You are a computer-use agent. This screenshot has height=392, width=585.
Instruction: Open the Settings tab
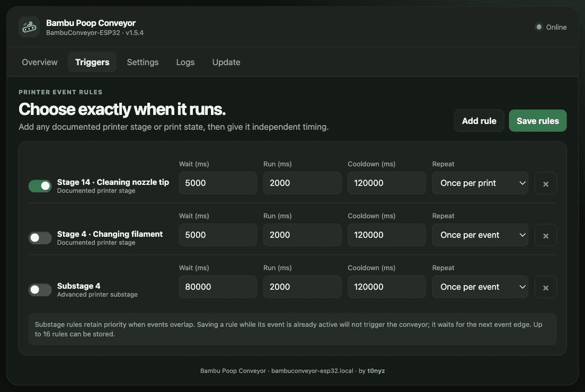(143, 62)
